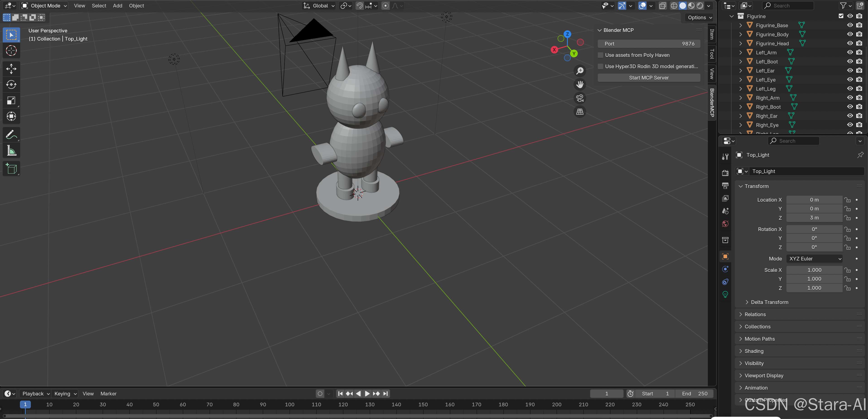Open the Global transform orientation dropdown
Screen dimensions: 868x419
(x=319, y=6)
